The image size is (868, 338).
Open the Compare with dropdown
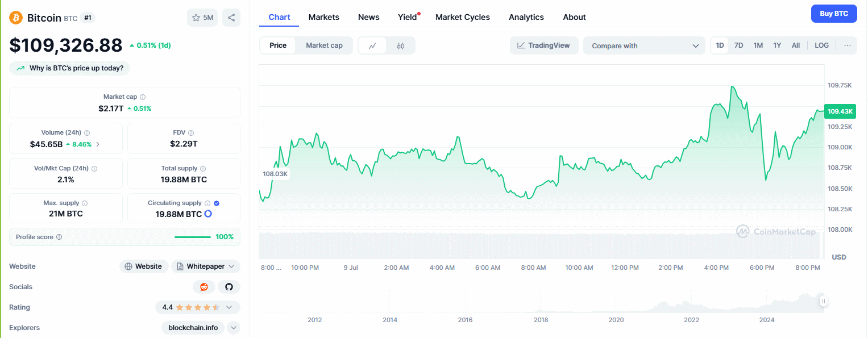click(645, 46)
